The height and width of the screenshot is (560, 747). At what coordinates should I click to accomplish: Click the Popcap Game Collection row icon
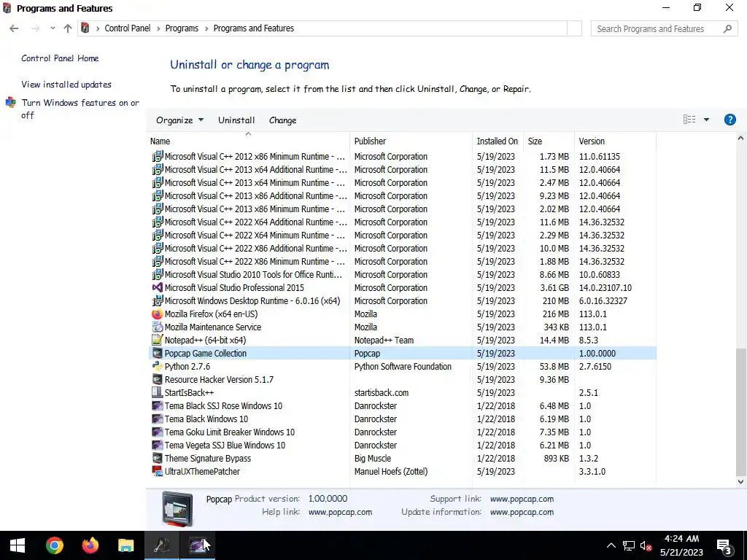coord(158,354)
